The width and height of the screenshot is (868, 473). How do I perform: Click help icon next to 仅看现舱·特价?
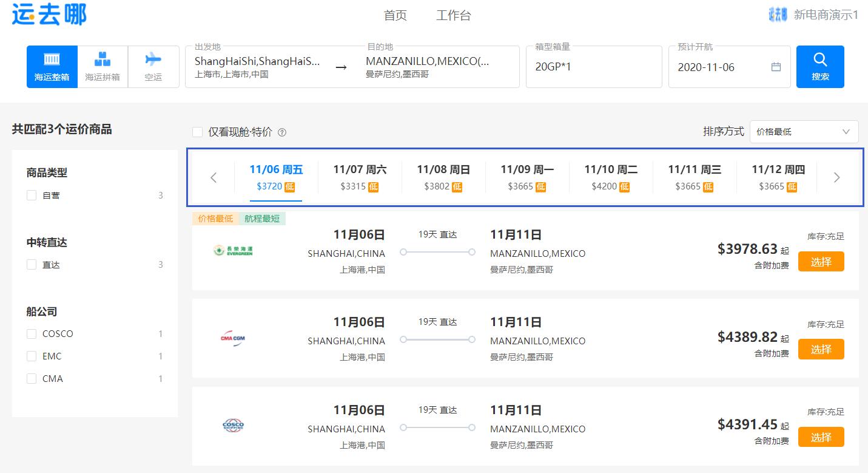(281, 132)
